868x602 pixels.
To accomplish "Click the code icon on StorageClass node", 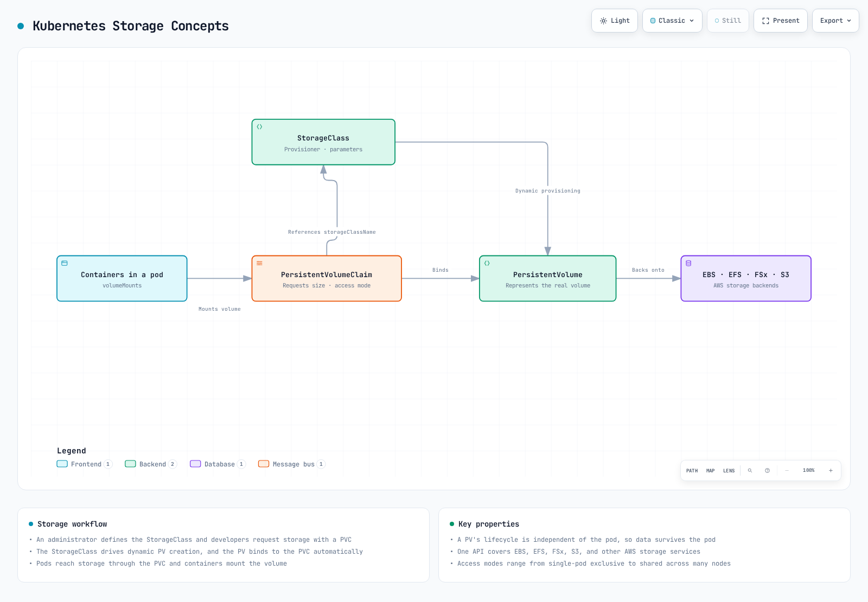I will coord(259,127).
